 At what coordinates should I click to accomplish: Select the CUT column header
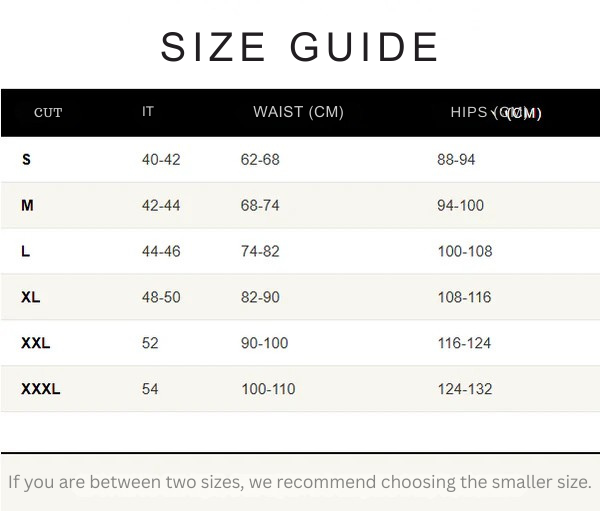click(x=48, y=113)
